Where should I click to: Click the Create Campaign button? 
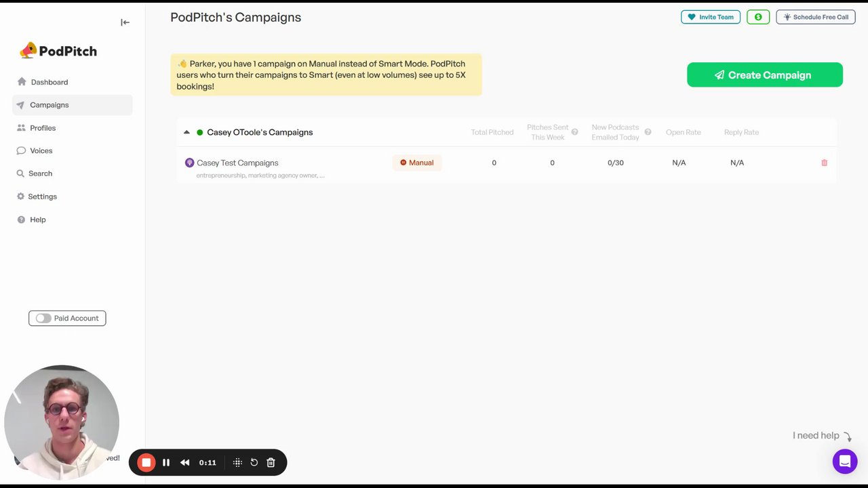(x=764, y=75)
